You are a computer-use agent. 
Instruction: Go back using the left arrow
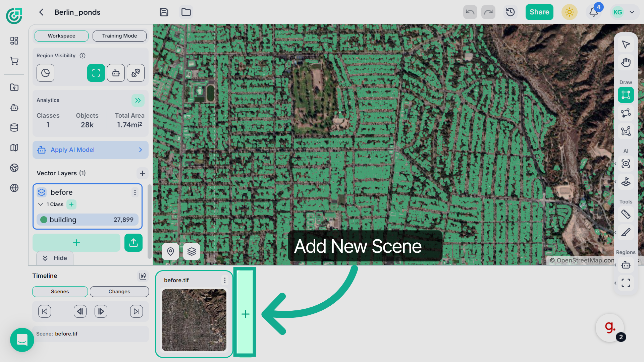[41, 12]
